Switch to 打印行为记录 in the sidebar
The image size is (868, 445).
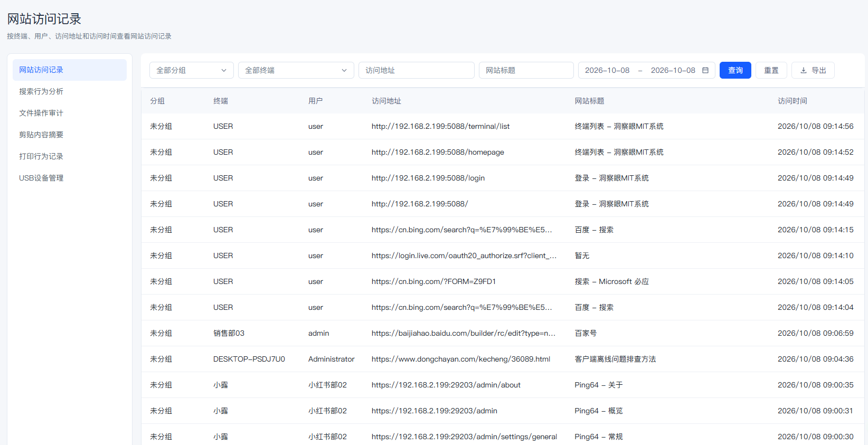pyautogui.click(x=70, y=156)
